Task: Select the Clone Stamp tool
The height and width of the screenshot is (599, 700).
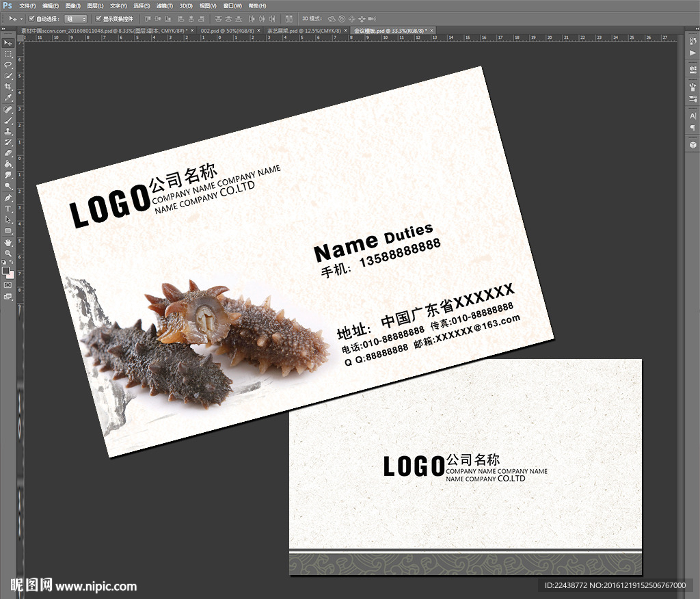Action: [8, 131]
